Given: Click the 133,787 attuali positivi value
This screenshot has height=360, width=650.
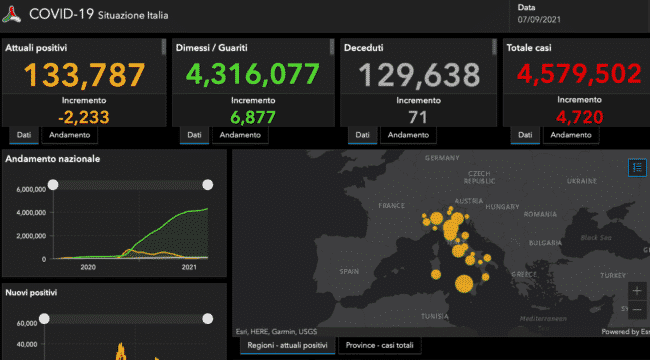Looking at the screenshot, I should [84, 75].
